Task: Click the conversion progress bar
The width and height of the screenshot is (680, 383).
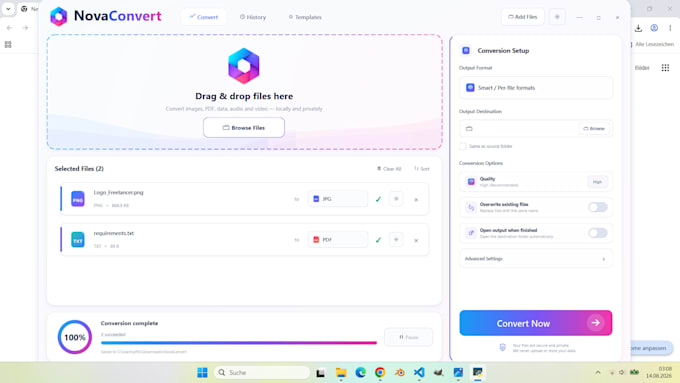Action: point(239,343)
